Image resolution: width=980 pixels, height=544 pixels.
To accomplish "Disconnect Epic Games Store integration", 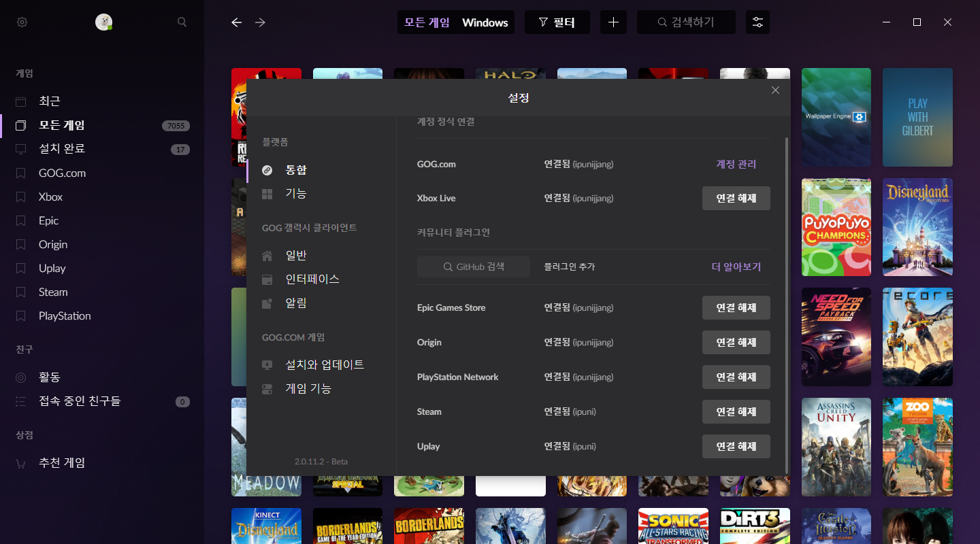I will point(736,308).
